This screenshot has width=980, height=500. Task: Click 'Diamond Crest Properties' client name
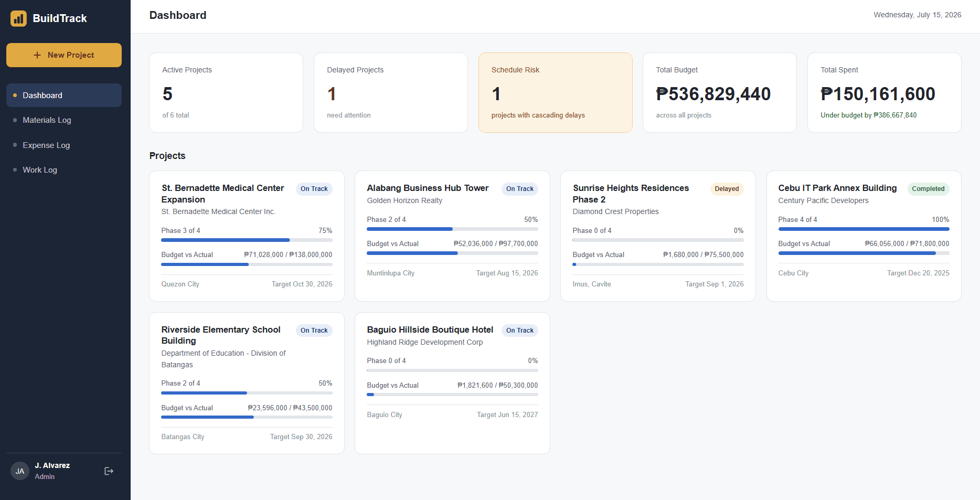point(615,211)
